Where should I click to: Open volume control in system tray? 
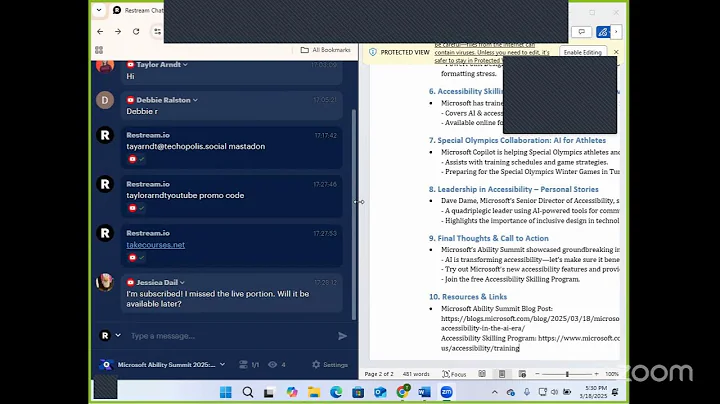click(554, 392)
